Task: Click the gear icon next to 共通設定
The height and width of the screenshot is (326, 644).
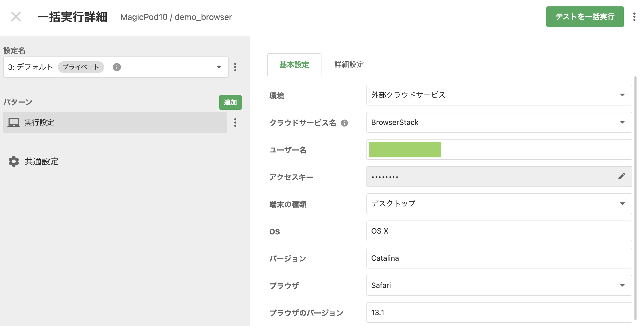Action: tap(13, 162)
